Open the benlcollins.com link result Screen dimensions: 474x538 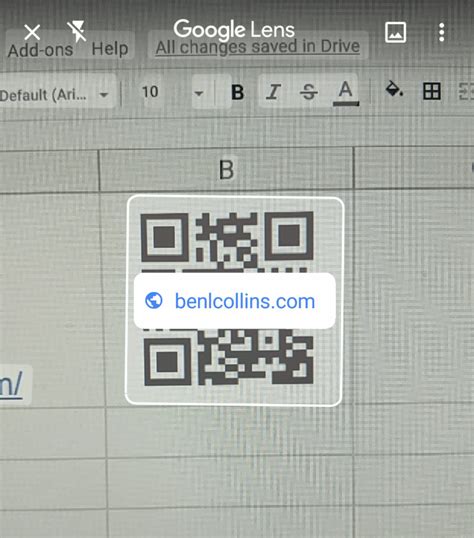click(234, 301)
